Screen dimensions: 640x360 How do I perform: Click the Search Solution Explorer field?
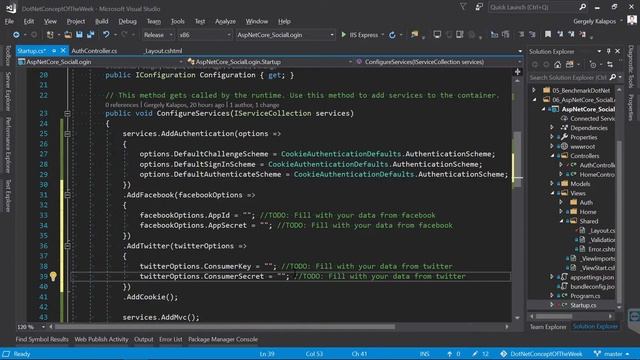568,77
